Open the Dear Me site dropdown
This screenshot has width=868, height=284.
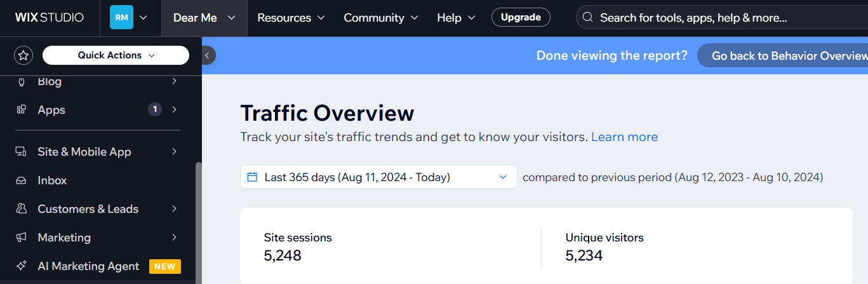click(x=204, y=18)
